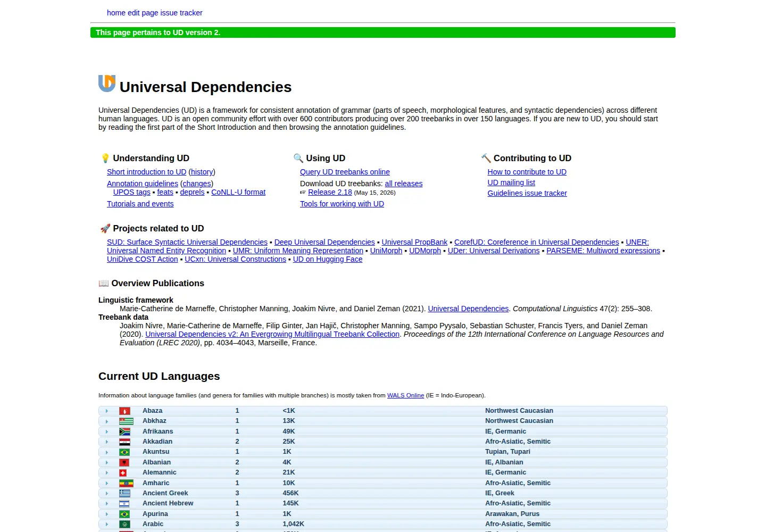766x532 pixels.
Task: Open the edit page link
Action: click(x=143, y=13)
